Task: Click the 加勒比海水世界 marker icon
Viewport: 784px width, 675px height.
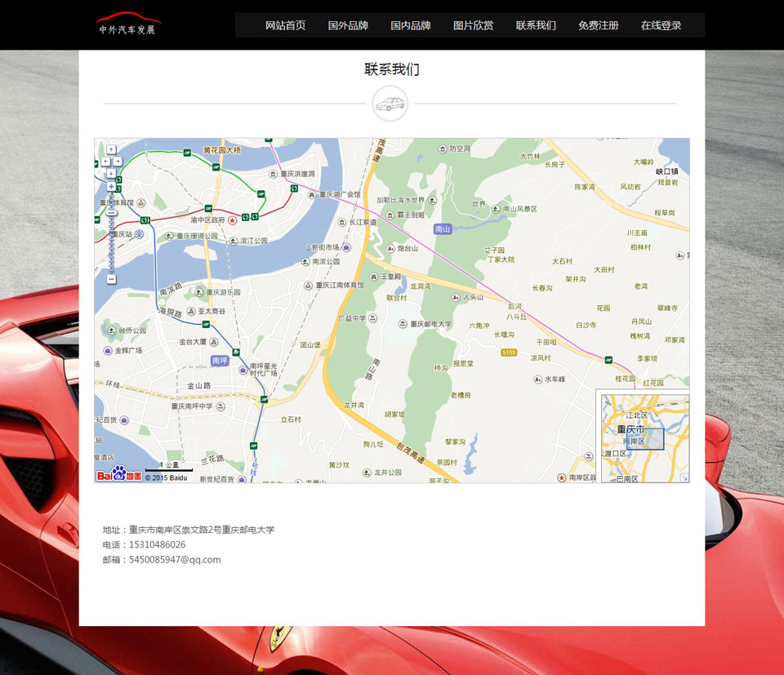Action: click(x=433, y=200)
